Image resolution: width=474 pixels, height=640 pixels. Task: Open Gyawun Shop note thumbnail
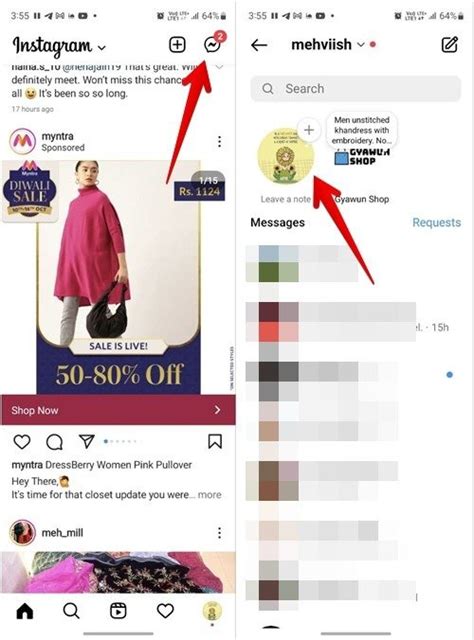point(362,157)
